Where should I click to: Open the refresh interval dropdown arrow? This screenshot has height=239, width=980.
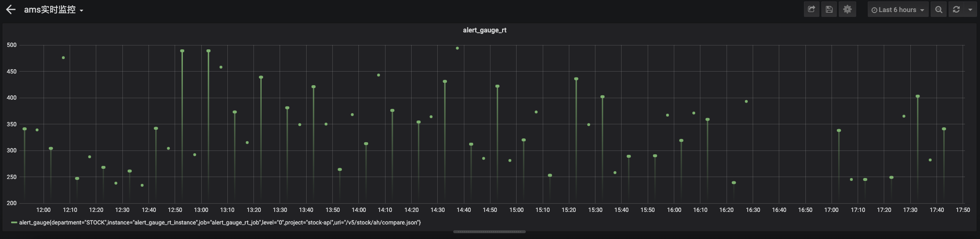[x=970, y=9]
